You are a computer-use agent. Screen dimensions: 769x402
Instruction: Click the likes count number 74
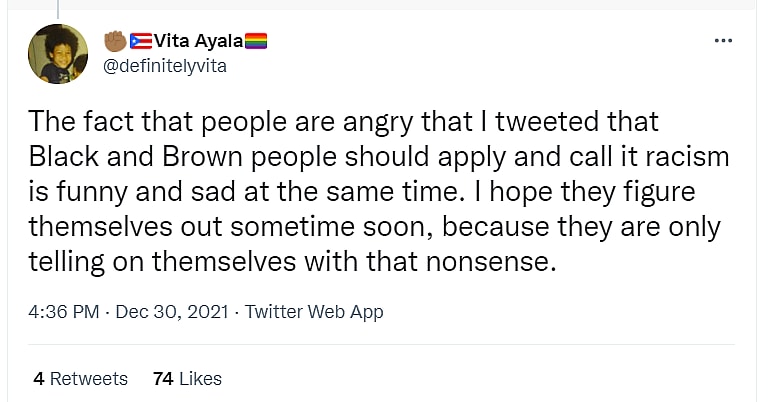point(163,379)
